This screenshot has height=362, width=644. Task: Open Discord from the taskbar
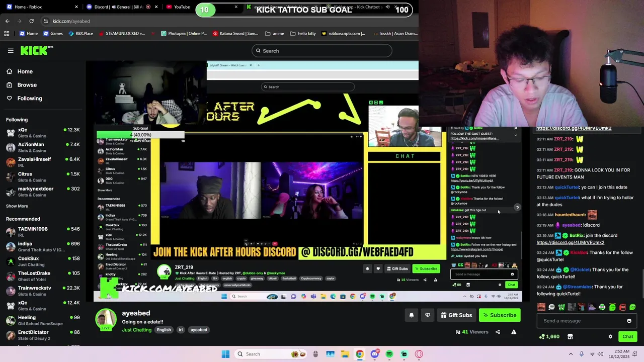(374, 354)
